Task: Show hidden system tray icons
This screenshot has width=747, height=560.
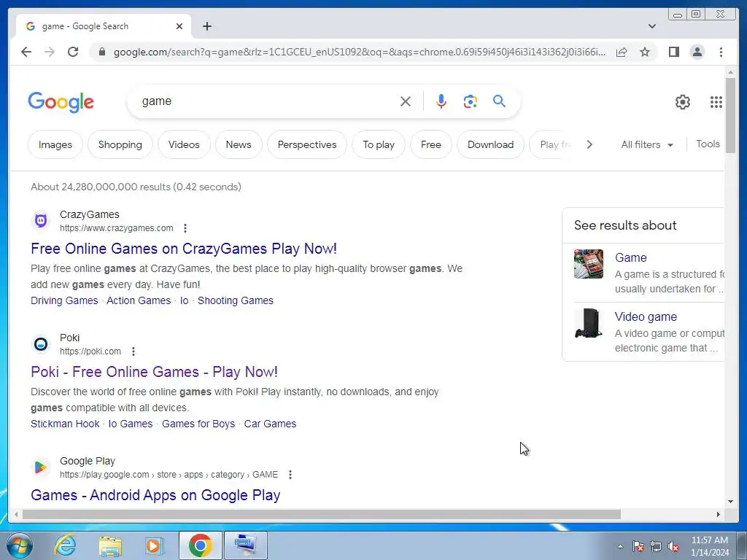Action: click(x=620, y=546)
